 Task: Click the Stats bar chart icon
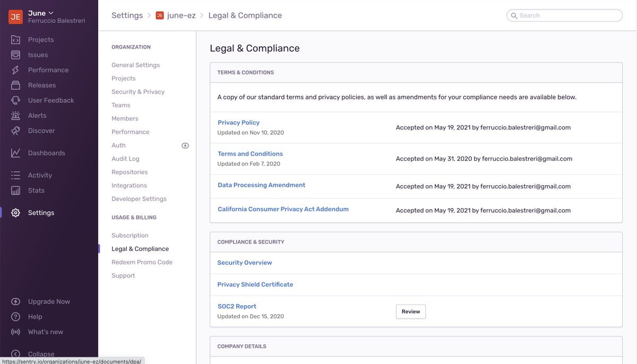click(16, 190)
